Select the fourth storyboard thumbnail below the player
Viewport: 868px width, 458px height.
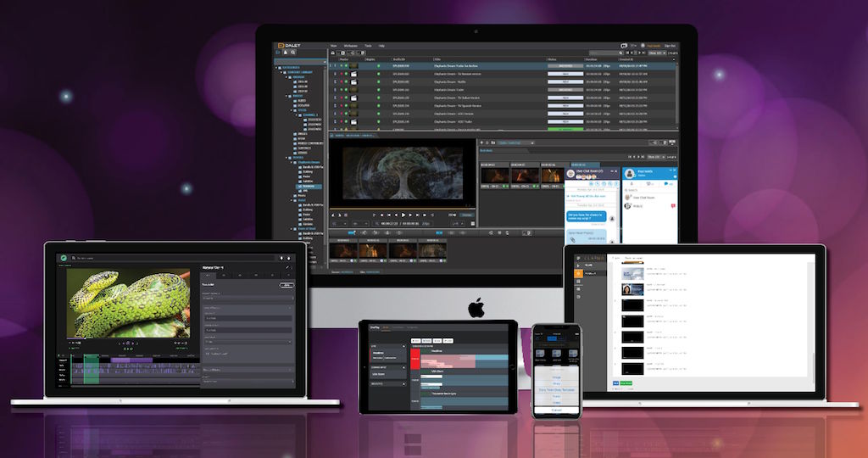(432, 251)
